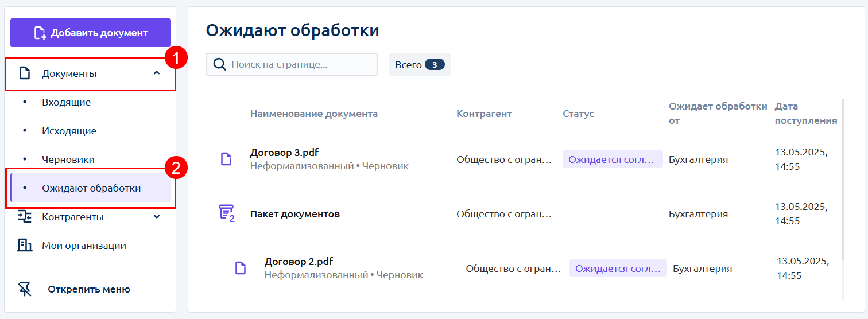Click the Дата поступления column header
Viewport: 868px width, 319px height.
click(806, 114)
